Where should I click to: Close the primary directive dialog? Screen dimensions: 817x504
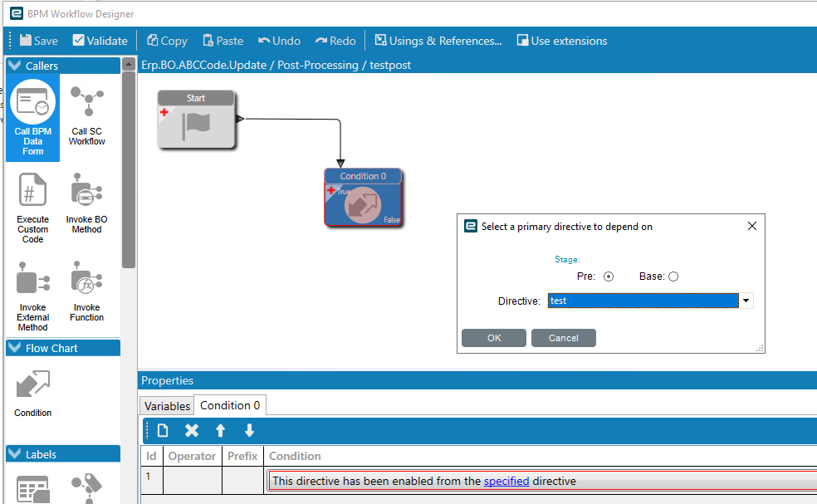click(752, 226)
